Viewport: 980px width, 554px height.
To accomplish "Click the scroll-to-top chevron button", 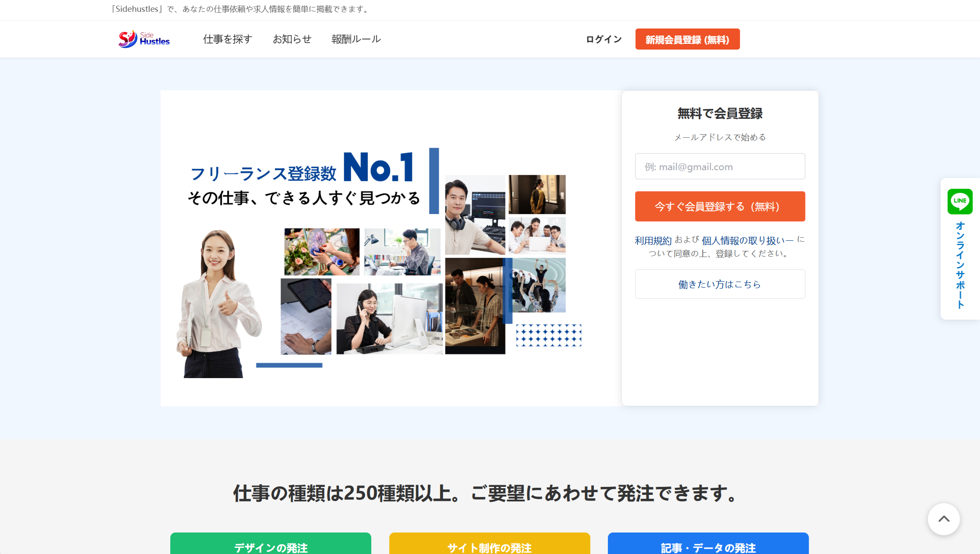I will (944, 519).
